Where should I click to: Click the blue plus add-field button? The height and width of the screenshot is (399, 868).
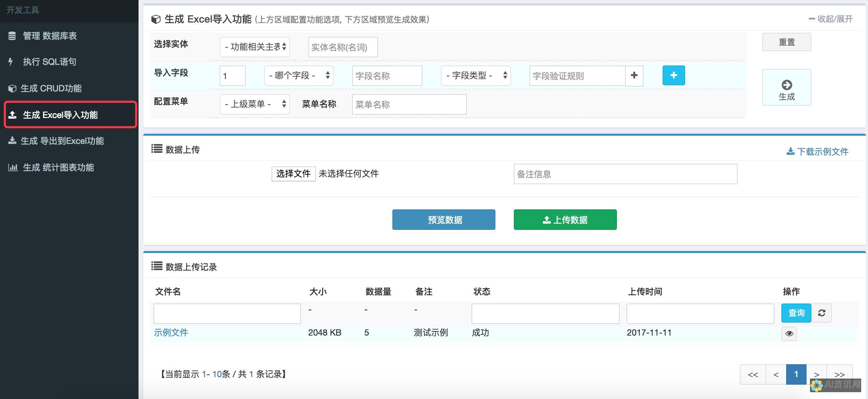(x=674, y=75)
